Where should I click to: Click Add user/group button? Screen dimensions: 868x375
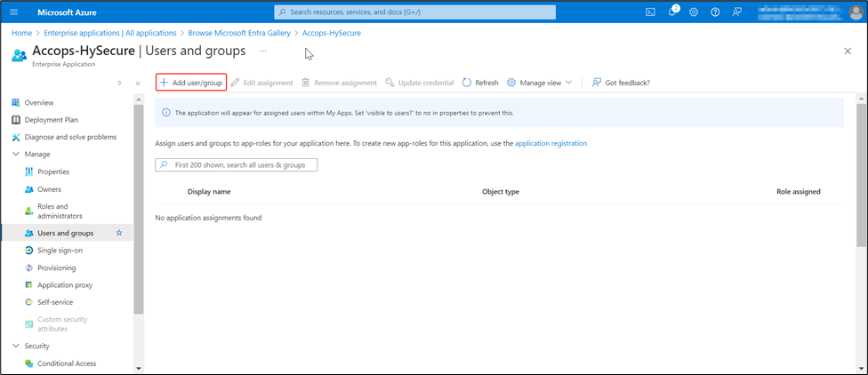(191, 83)
